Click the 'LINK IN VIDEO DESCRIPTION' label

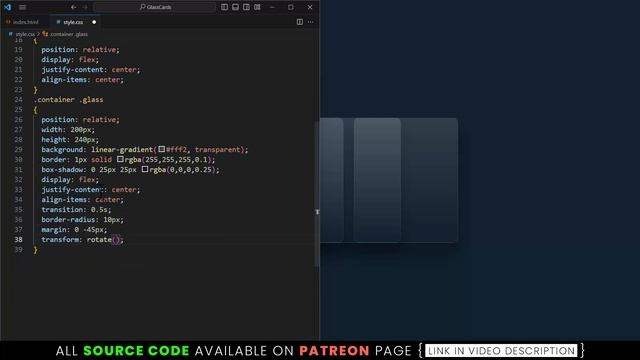[x=501, y=351]
